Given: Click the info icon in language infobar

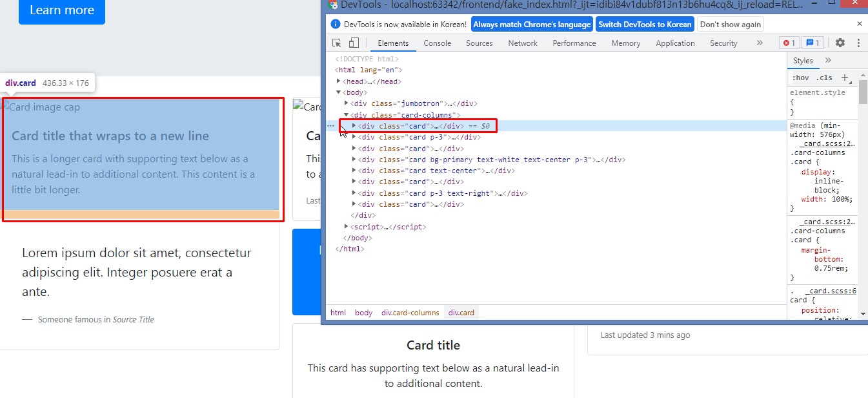Looking at the screenshot, I should (336, 25).
